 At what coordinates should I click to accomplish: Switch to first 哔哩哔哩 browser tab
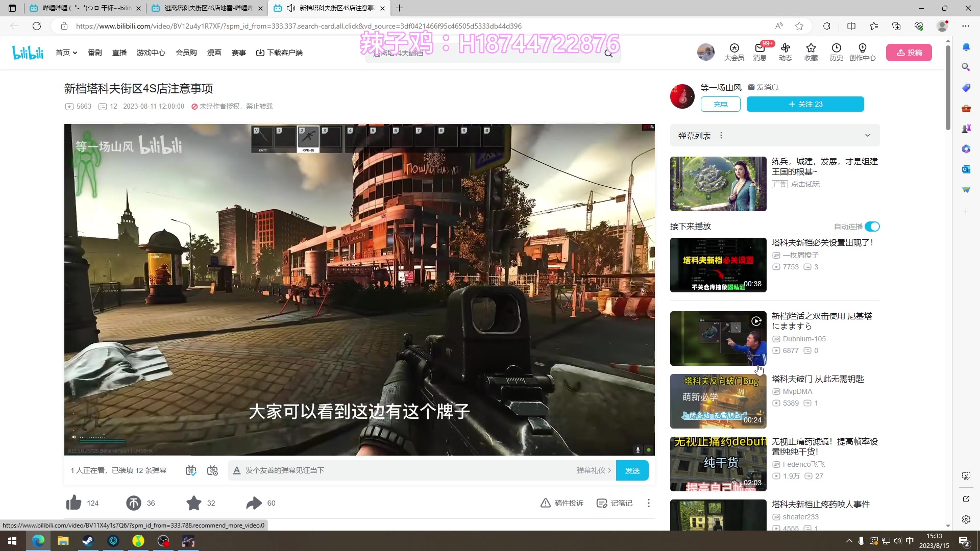click(86, 8)
